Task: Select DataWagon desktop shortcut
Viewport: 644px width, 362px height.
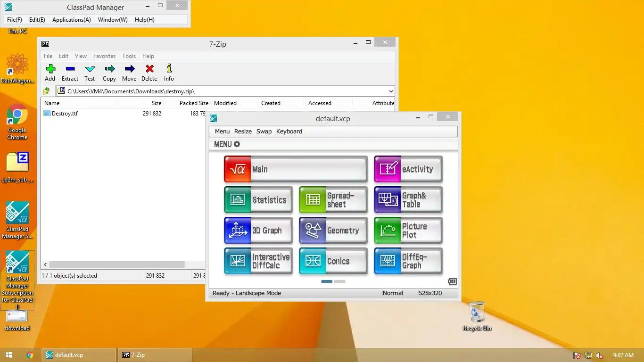Action: 17,69
